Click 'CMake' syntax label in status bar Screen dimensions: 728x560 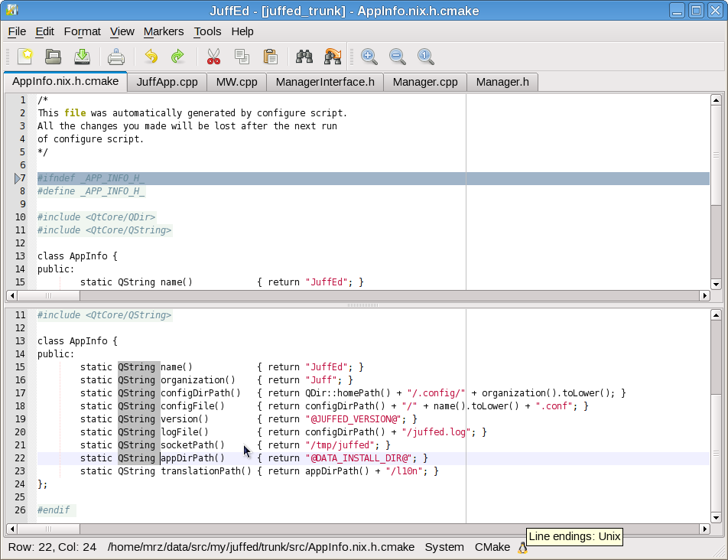(492, 548)
